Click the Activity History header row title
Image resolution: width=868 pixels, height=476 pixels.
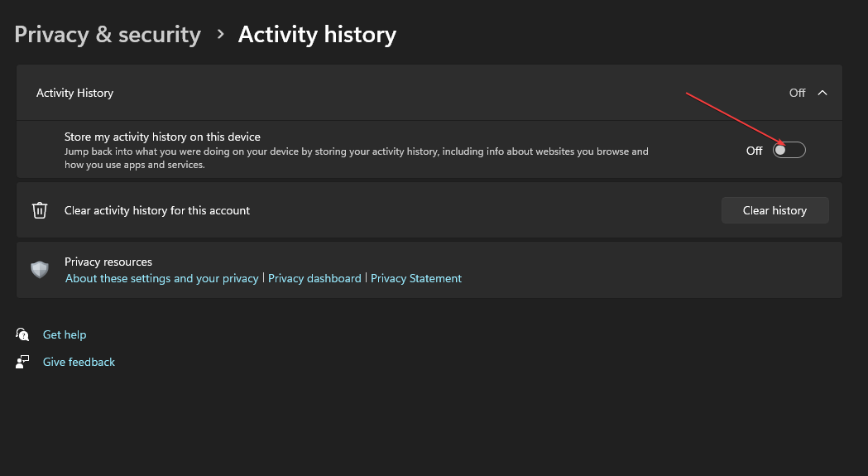pyautogui.click(x=74, y=93)
